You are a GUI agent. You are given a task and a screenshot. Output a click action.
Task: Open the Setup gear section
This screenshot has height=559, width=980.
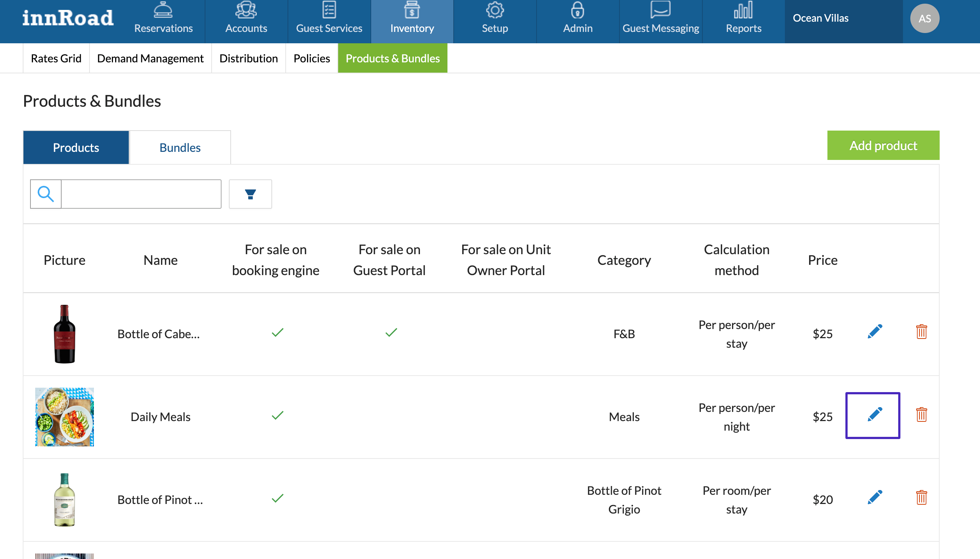494,18
